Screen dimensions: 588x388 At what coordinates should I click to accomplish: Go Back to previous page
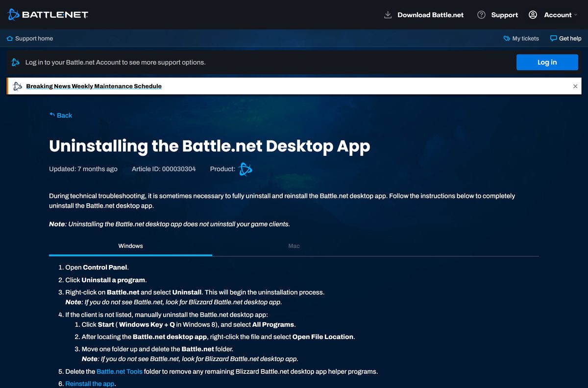point(64,115)
